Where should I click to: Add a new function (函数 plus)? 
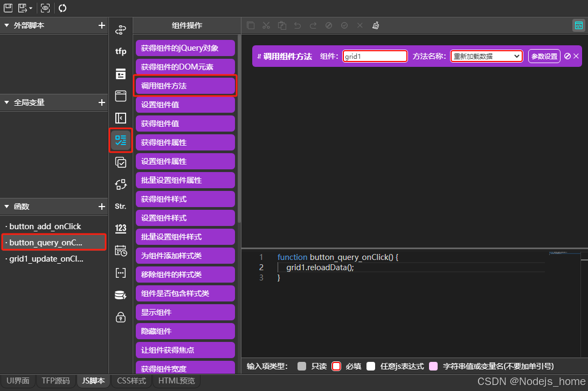tap(102, 207)
